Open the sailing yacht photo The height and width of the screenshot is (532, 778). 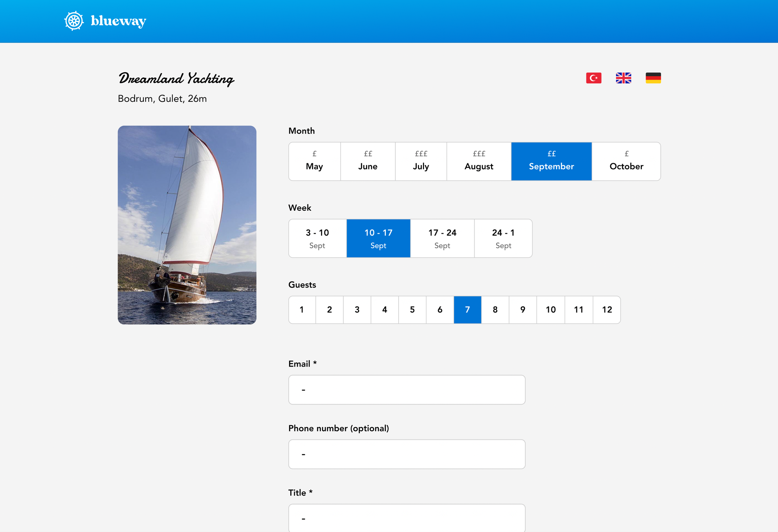pyautogui.click(x=187, y=225)
